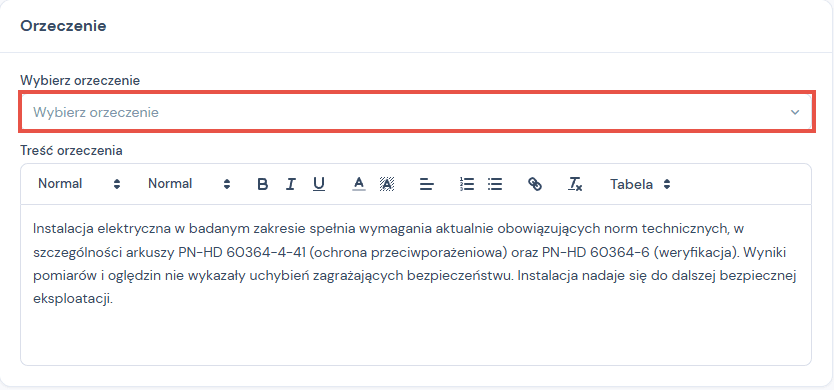Insert a numbered list
The height and width of the screenshot is (390, 834).
[x=467, y=184]
